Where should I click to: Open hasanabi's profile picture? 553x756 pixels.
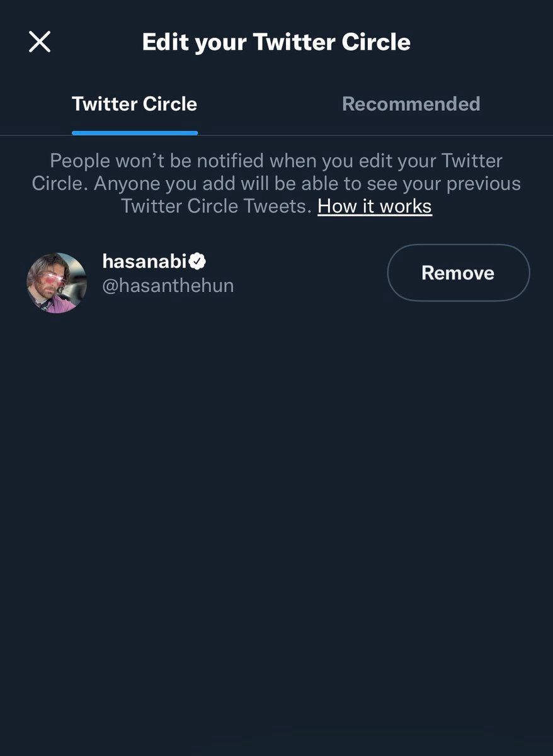(x=57, y=283)
